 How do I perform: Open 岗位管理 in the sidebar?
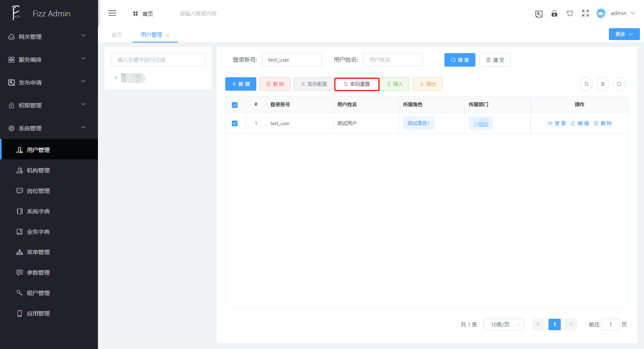pos(49,191)
